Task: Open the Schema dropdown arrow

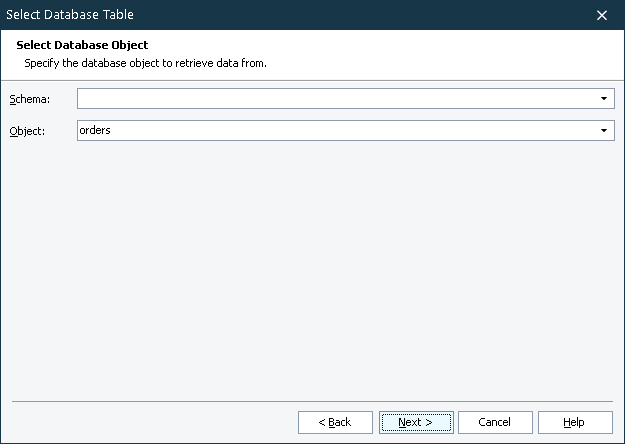Action: pyautogui.click(x=604, y=99)
